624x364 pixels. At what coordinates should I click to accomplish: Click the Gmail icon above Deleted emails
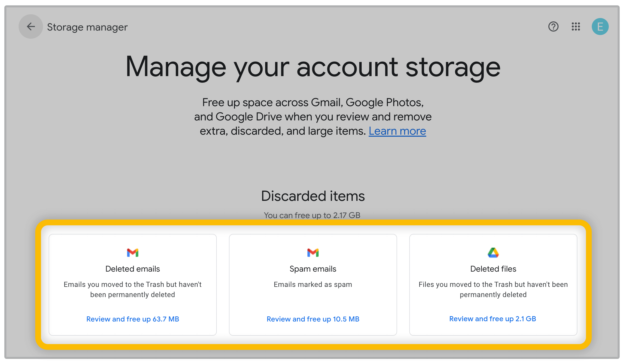(132, 253)
